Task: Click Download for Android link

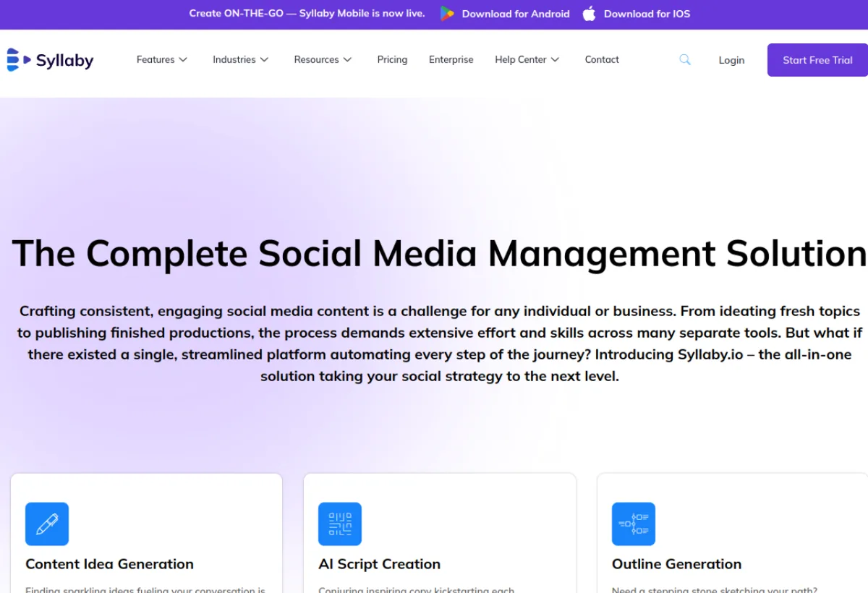Action: pos(516,14)
